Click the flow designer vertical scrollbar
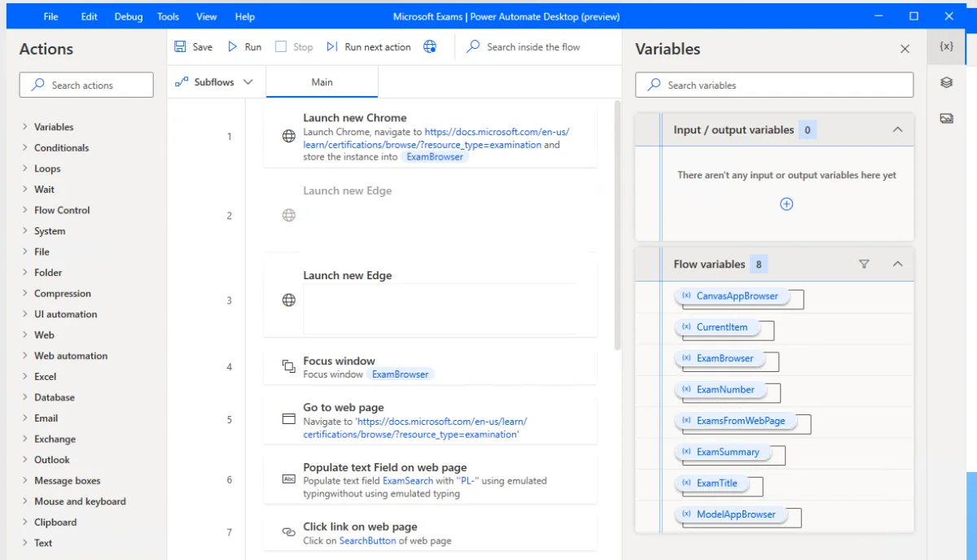Screen dimensions: 977x560 pos(617,224)
